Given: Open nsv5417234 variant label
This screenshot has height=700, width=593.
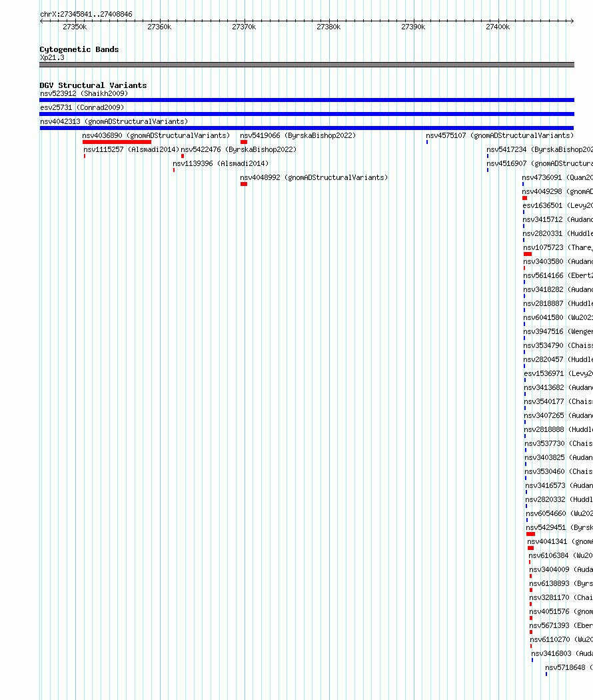Looking at the screenshot, I should [x=540, y=149].
